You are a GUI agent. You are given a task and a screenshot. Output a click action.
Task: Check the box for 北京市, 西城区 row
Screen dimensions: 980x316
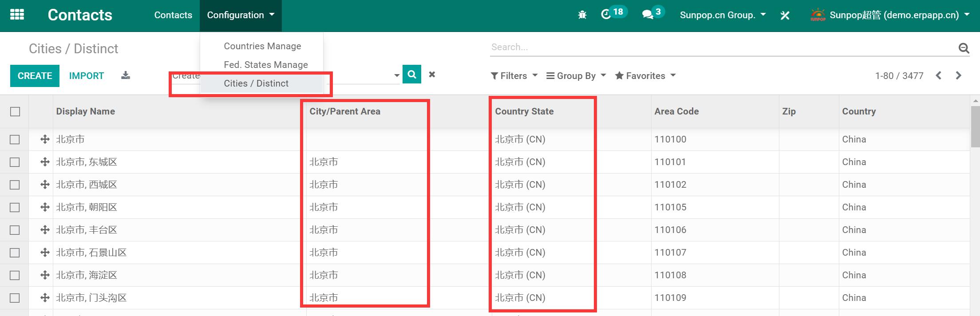pos(15,185)
